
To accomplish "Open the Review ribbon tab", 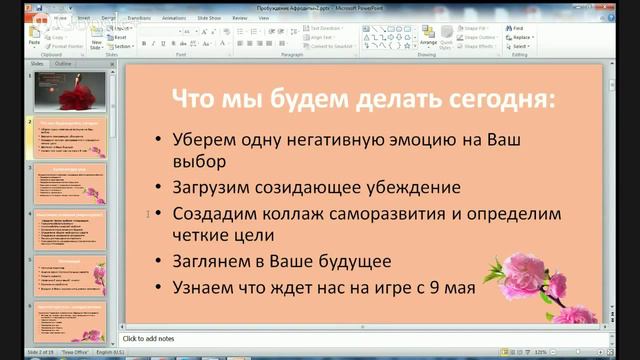I will coord(240,18).
